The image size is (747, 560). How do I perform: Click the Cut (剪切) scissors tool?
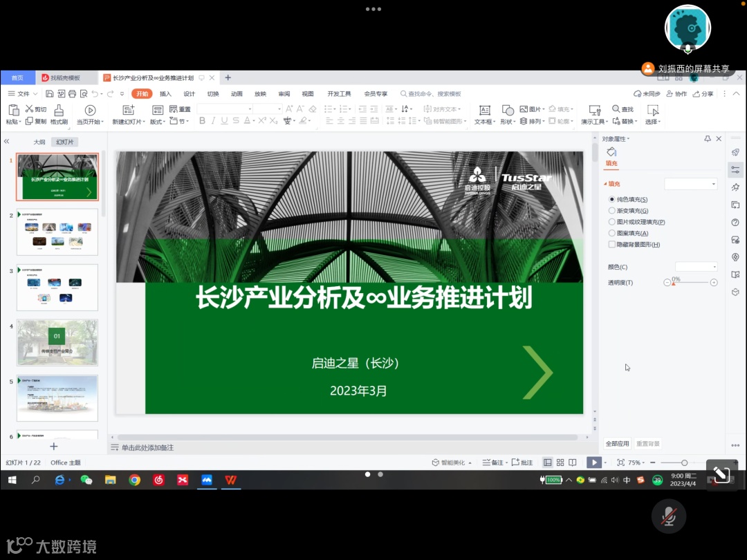(x=36, y=109)
